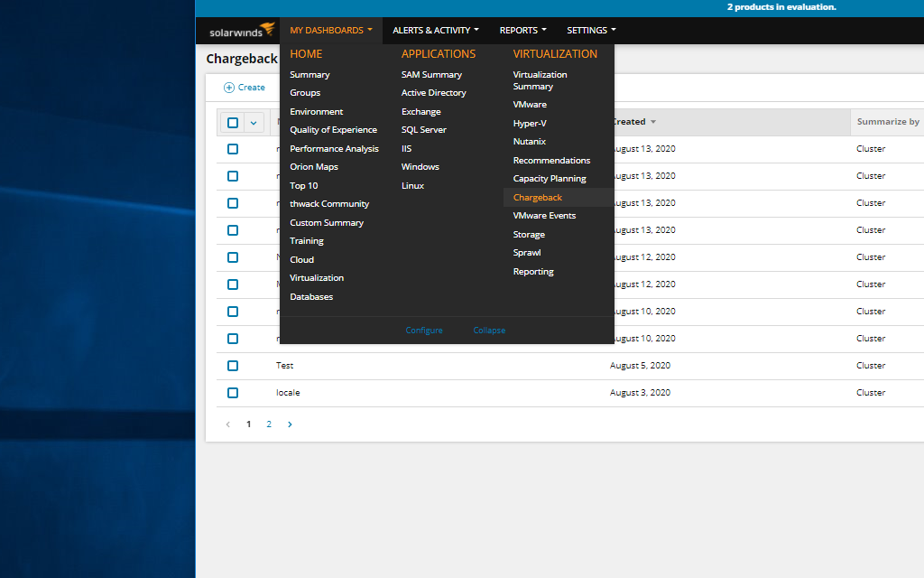Click the Create button
924x578 pixels.
point(244,88)
